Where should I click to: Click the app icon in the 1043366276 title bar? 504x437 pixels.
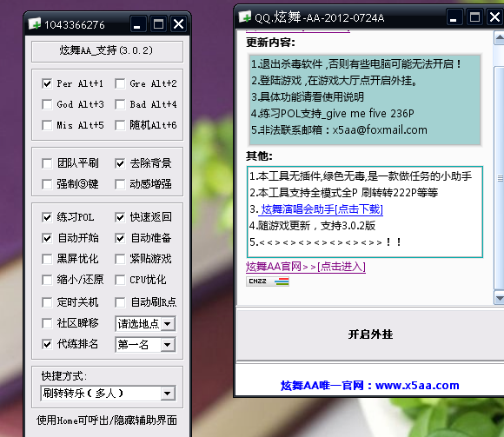pos(35,23)
